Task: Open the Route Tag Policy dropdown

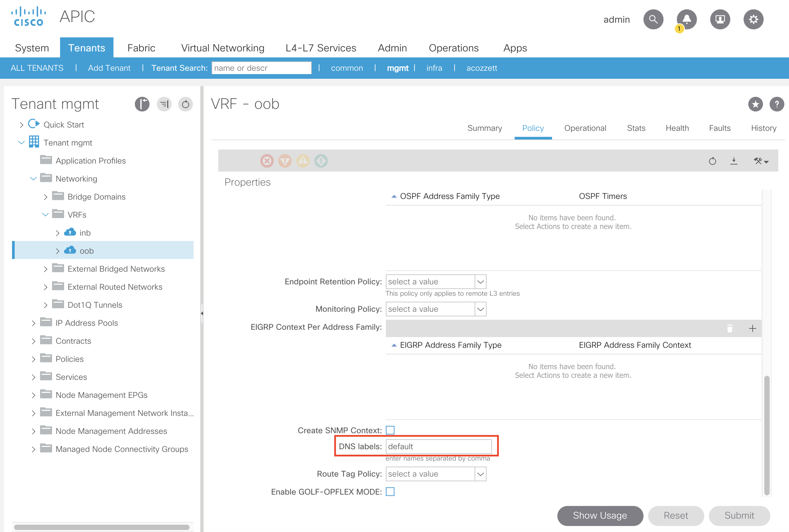Action: (480, 474)
